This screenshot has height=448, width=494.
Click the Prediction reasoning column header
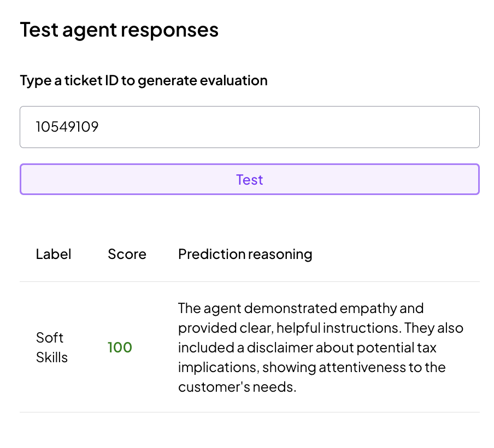pos(245,254)
